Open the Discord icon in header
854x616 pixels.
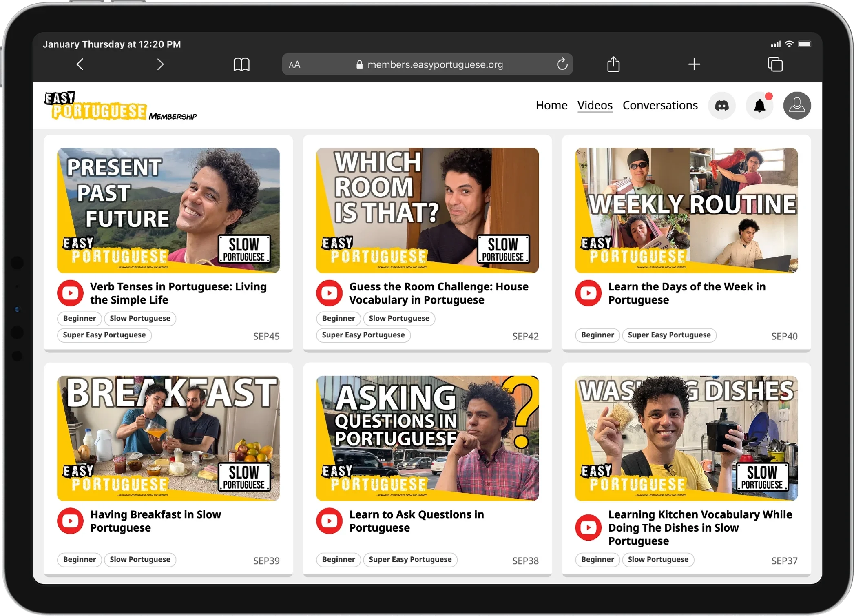click(721, 106)
